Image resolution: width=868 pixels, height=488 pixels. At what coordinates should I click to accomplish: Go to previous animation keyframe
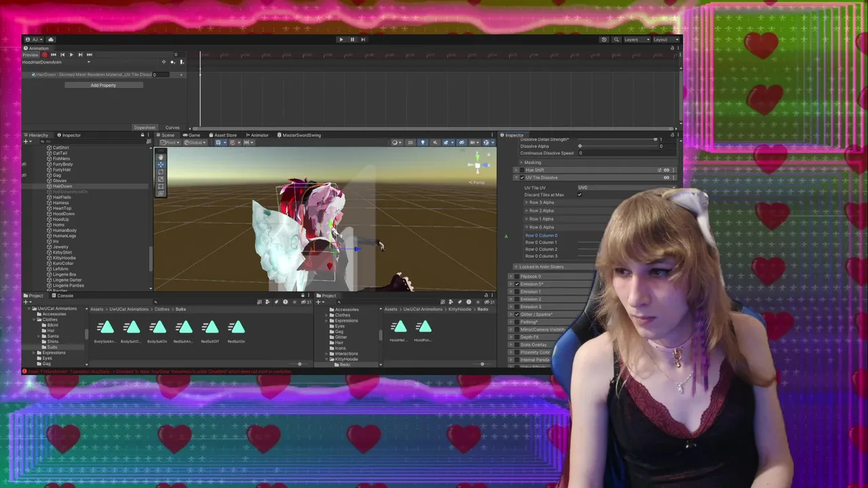tap(62, 54)
